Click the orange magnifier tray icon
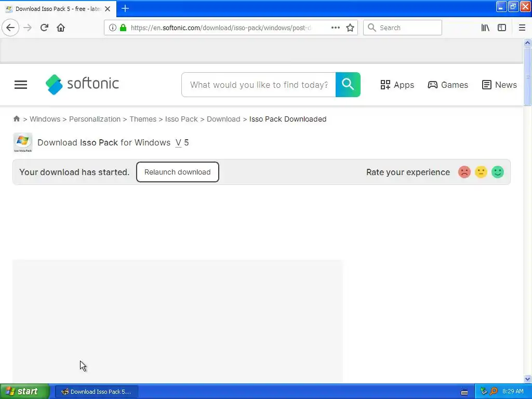The image size is (532, 399). [x=494, y=392]
